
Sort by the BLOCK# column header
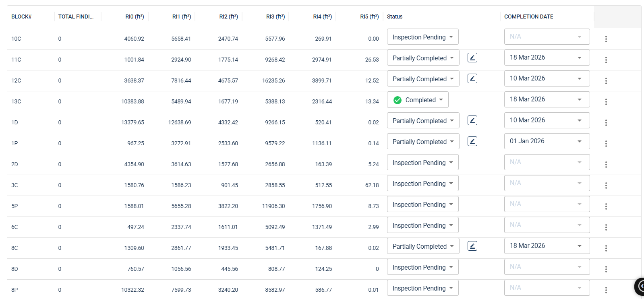coord(22,16)
